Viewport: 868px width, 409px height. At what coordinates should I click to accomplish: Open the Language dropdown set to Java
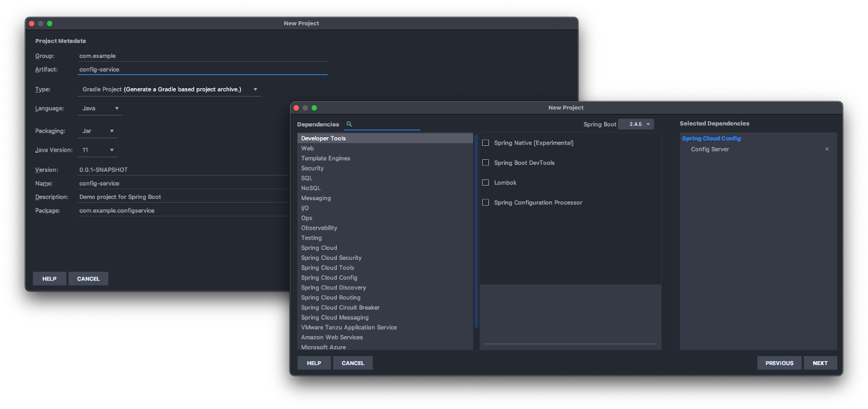[101, 108]
